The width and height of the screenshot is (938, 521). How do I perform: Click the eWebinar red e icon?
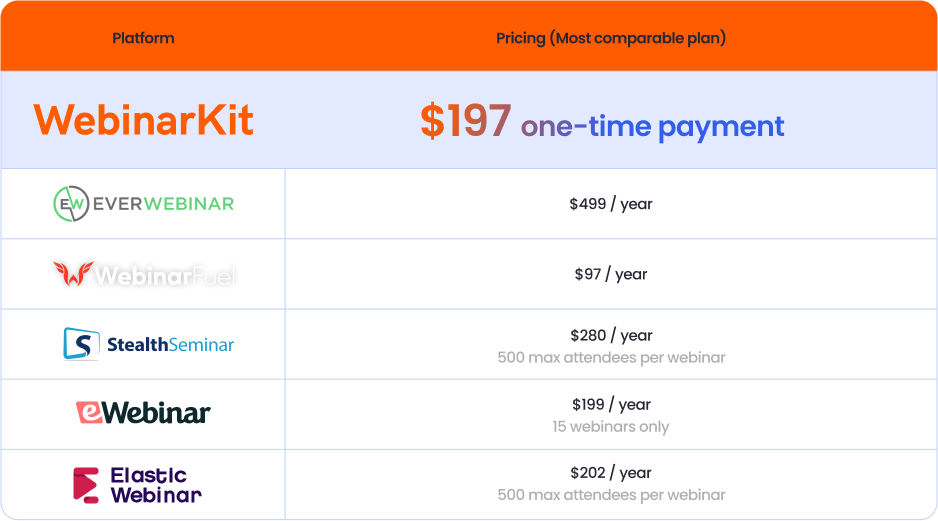90,413
